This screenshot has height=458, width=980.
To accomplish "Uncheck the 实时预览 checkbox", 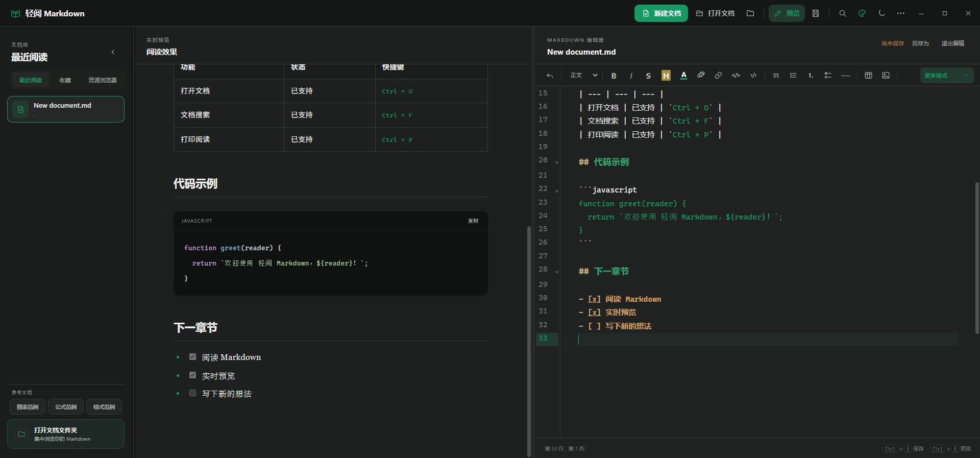I will 192,375.
